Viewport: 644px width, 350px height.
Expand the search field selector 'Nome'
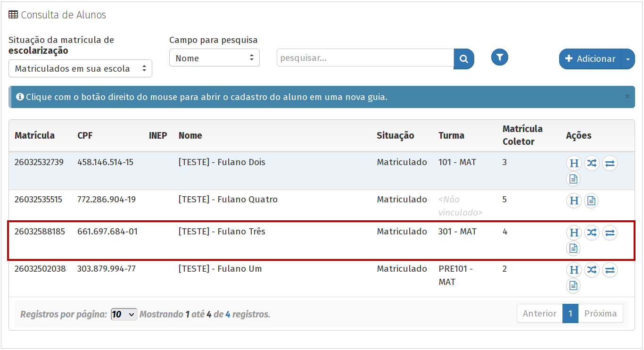click(214, 58)
